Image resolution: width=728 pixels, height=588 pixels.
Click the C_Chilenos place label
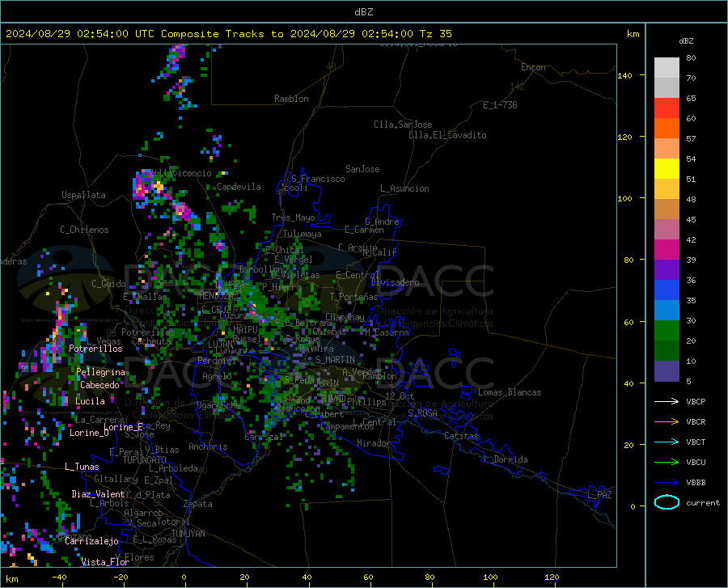coord(84,230)
